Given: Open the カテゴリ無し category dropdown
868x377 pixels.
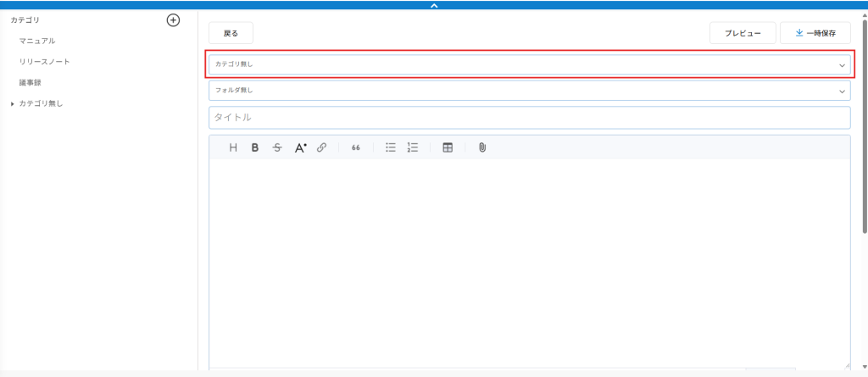Looking at the screenshot, I should point(529,64).
